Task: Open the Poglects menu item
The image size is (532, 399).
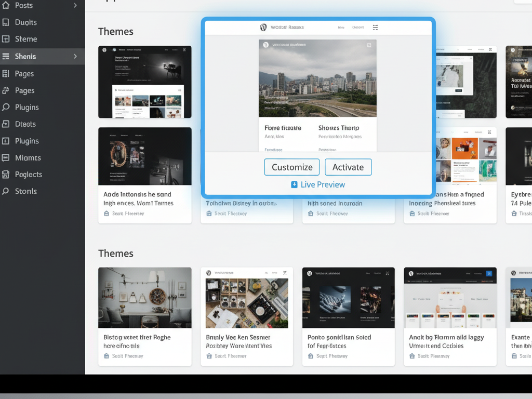Action: (29, 175)
